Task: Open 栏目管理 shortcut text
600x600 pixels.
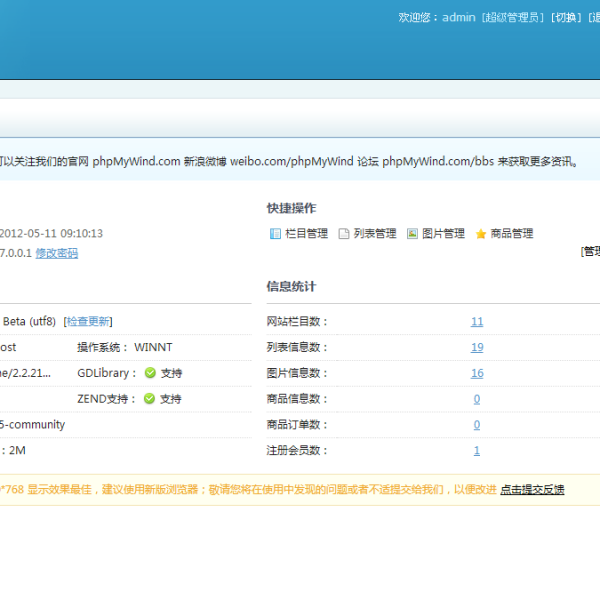Action: click(306, 233)
